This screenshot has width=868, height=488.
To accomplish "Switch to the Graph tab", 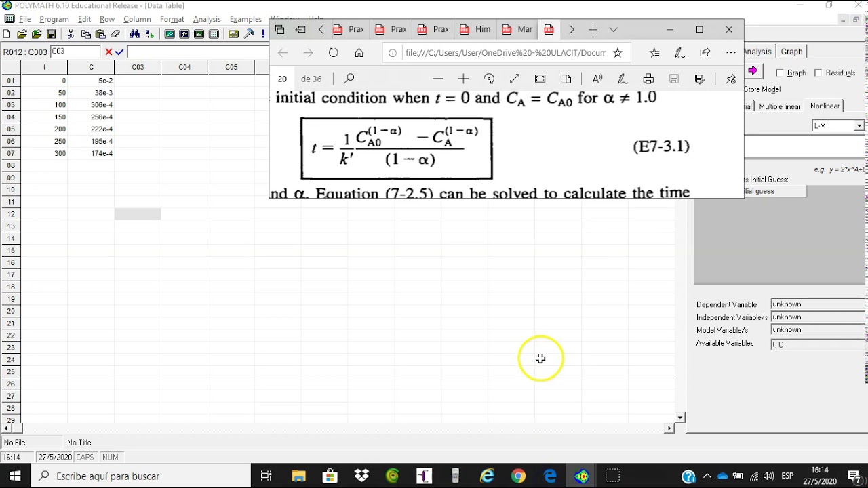I will click(791, 52).
